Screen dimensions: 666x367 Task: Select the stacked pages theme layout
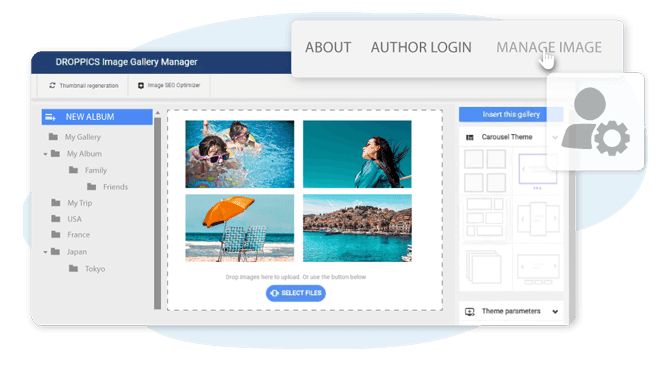tap(484, 267)
